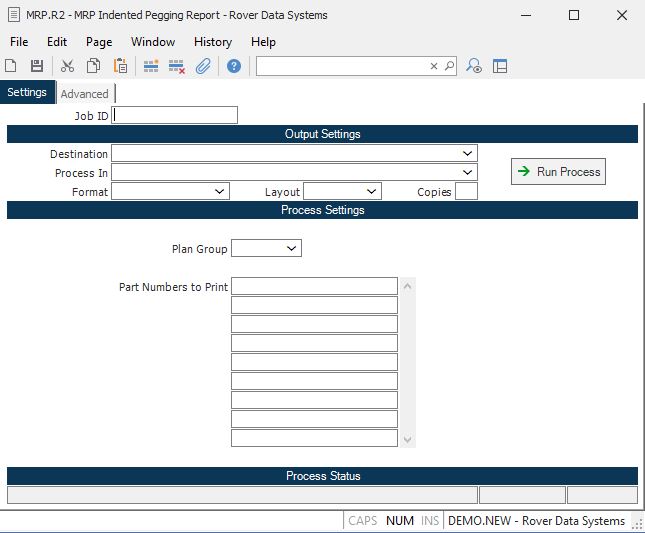Switch to the Advanced tab
This screenshot has width=645, height=533.
click(x=85, y=94)
